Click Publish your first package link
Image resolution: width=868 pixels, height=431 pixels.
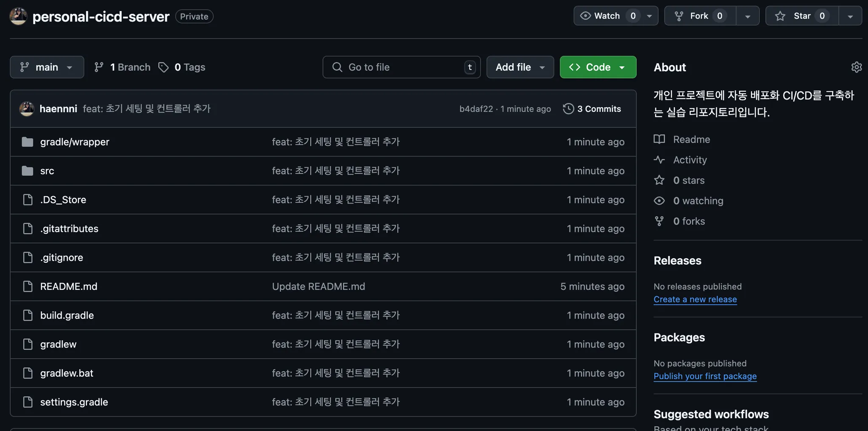[705, 376]
